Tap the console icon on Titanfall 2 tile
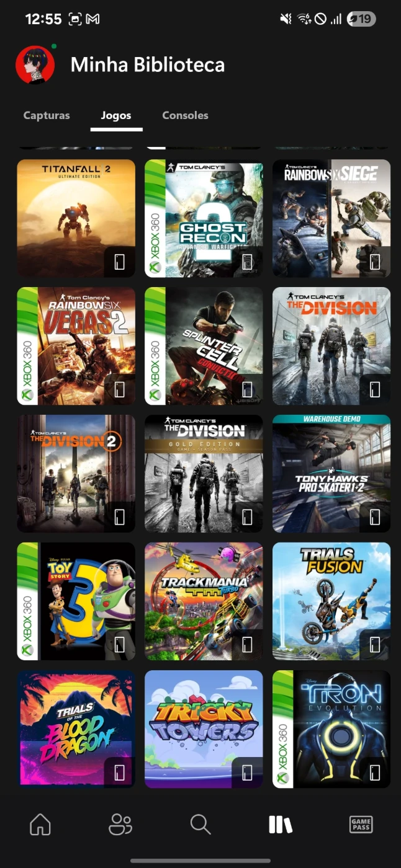This screenshot has height=868, width=401. (120, 262)
